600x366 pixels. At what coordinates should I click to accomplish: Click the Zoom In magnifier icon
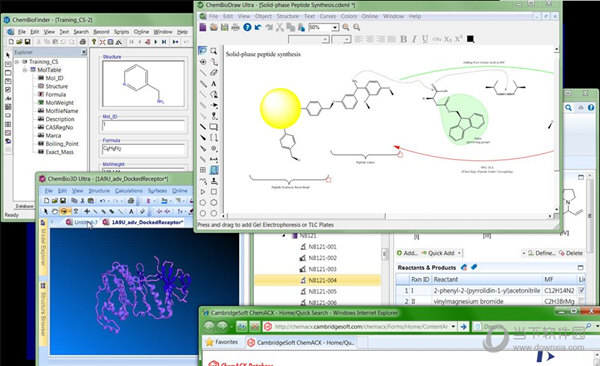[x=346, y=27]
